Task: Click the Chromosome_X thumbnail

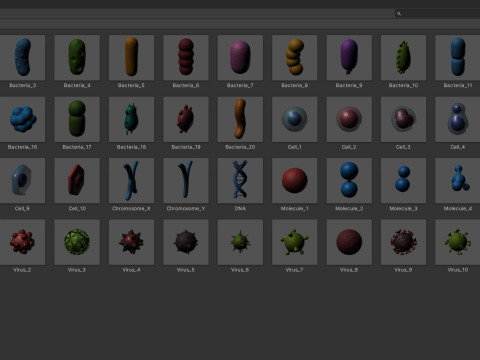Action: (x=131, y=181)
